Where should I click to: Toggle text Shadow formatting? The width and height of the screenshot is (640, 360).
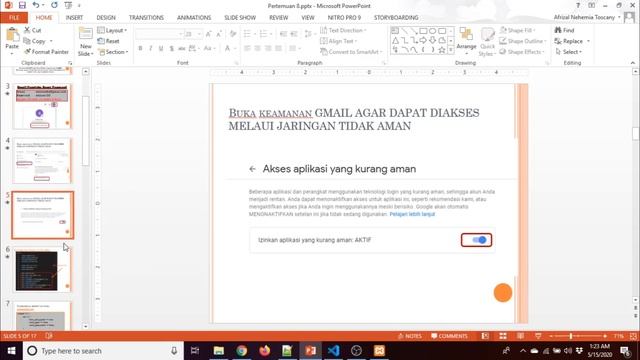coord(171,49)
